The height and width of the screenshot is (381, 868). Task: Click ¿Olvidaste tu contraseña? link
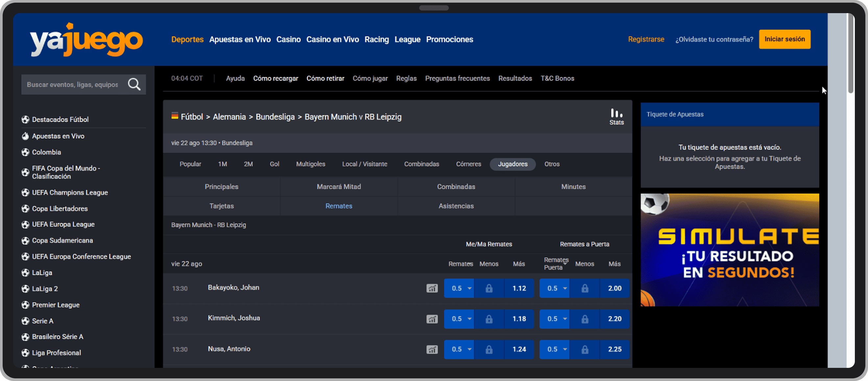(x=714, y=39)
